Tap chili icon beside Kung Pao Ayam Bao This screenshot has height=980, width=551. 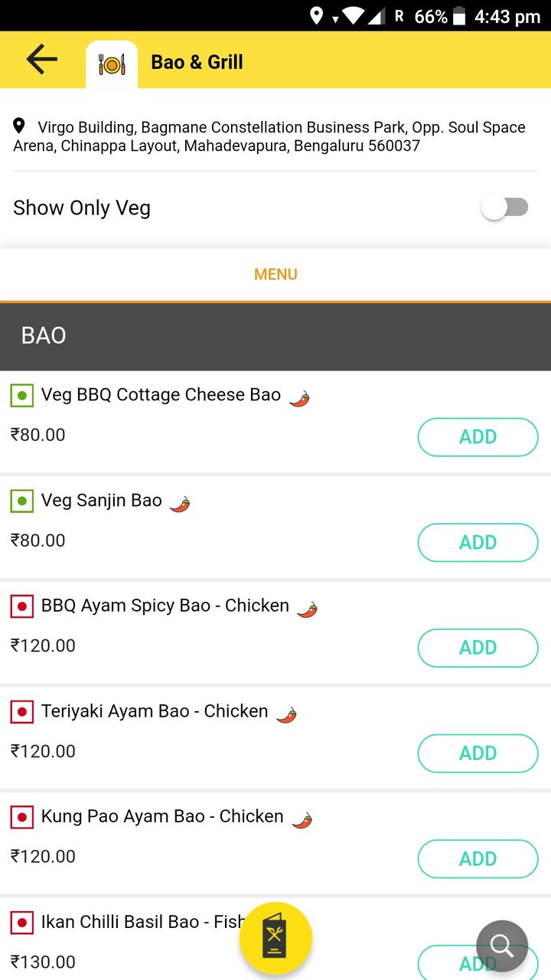click(x=302, y=819)
